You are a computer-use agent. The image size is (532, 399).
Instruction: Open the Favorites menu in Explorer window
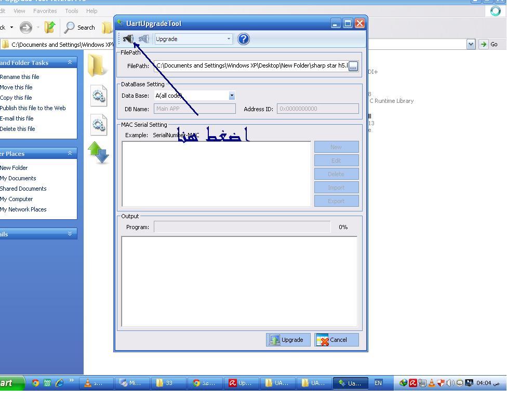tap(45, 11)
